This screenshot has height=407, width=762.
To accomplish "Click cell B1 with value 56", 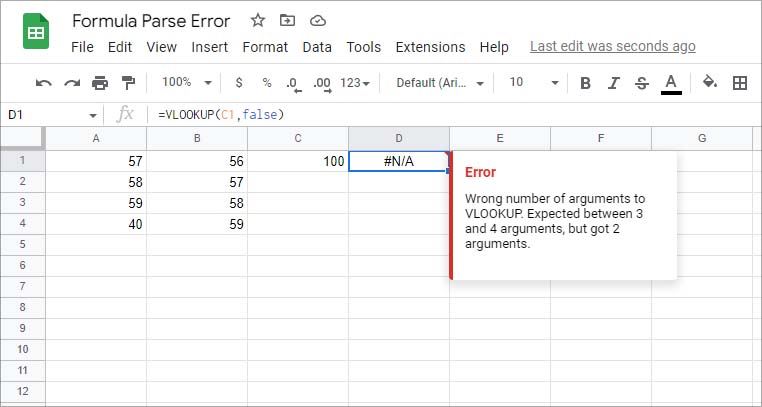I will [x=197, y=161].
